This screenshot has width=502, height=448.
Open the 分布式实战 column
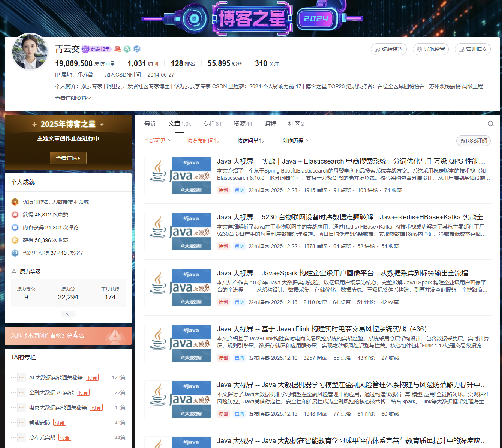(42, 437)
